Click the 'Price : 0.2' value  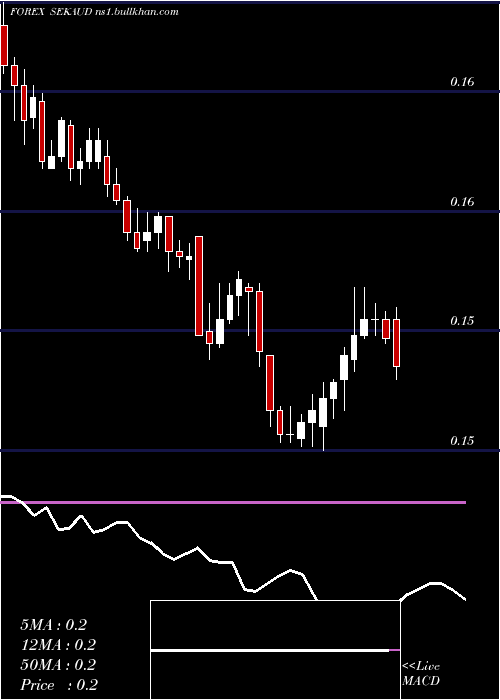(59, 685)
